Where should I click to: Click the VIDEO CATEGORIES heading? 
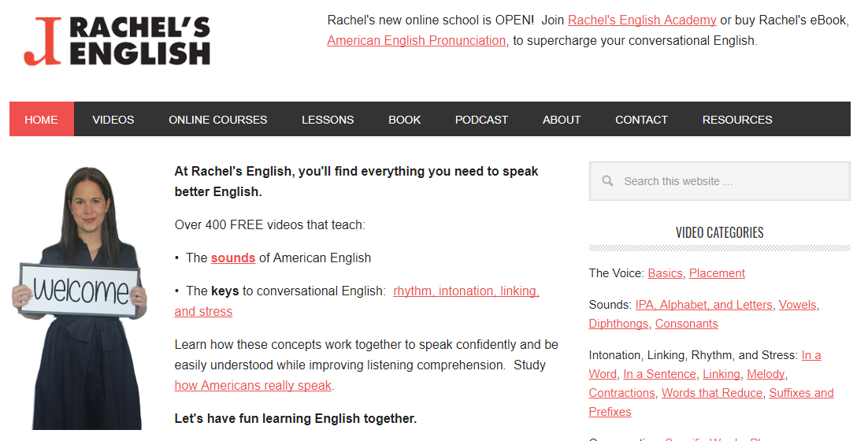pos(720,232)
